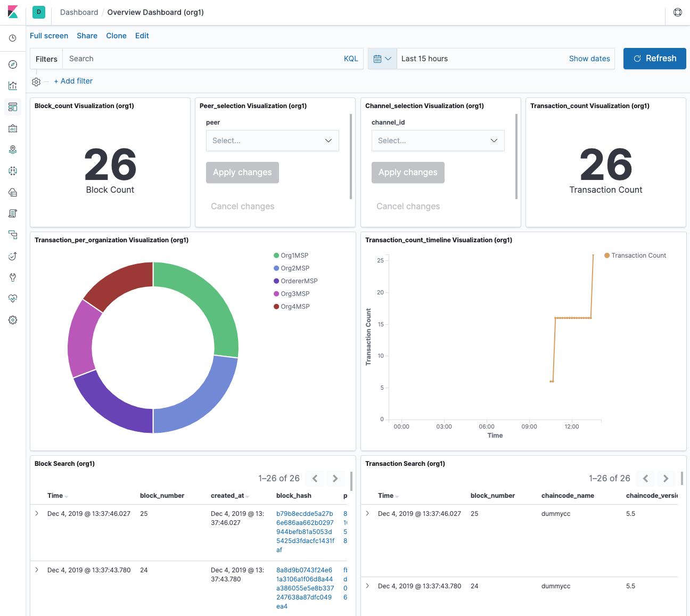Click Apply changes under peer selector
The height and width of the screenshot is (616, 690).
coord(242,173)
